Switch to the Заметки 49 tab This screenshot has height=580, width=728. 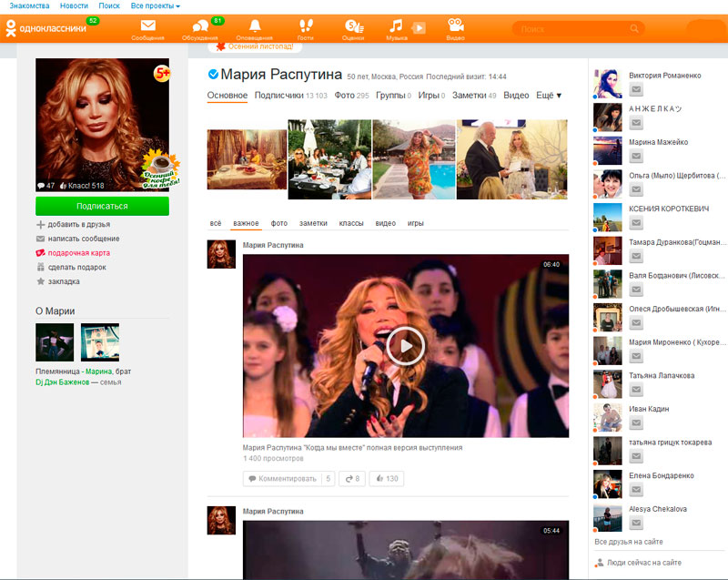coord(474,96)
